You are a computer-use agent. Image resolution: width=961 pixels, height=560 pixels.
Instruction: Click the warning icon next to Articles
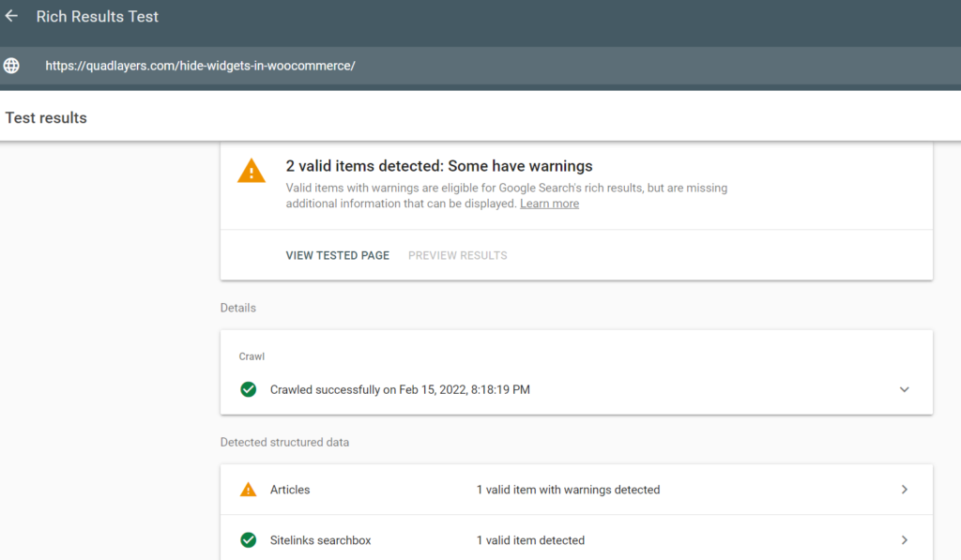pyautogui.click(x=249, y=490)
